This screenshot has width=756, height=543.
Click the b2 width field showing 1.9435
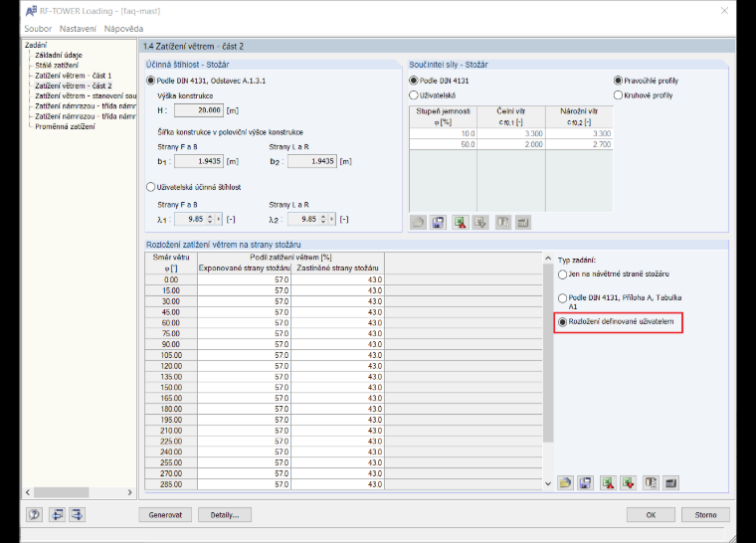312,161
